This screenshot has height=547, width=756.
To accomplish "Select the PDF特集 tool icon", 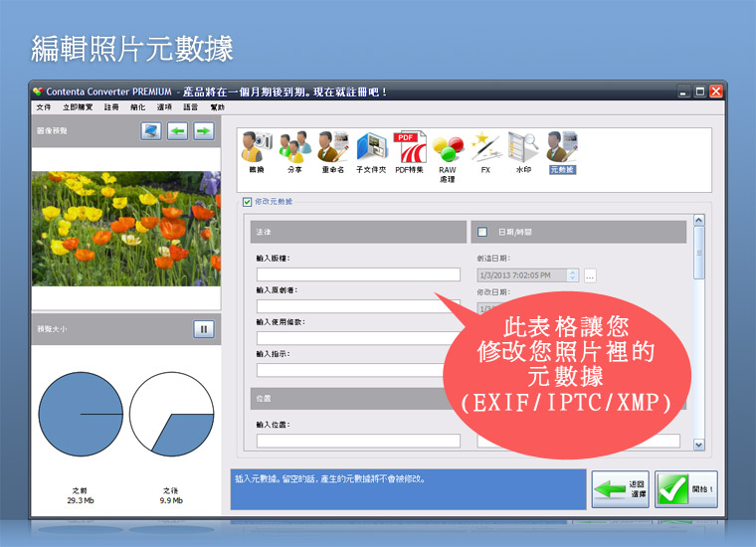I will [410, 152].
